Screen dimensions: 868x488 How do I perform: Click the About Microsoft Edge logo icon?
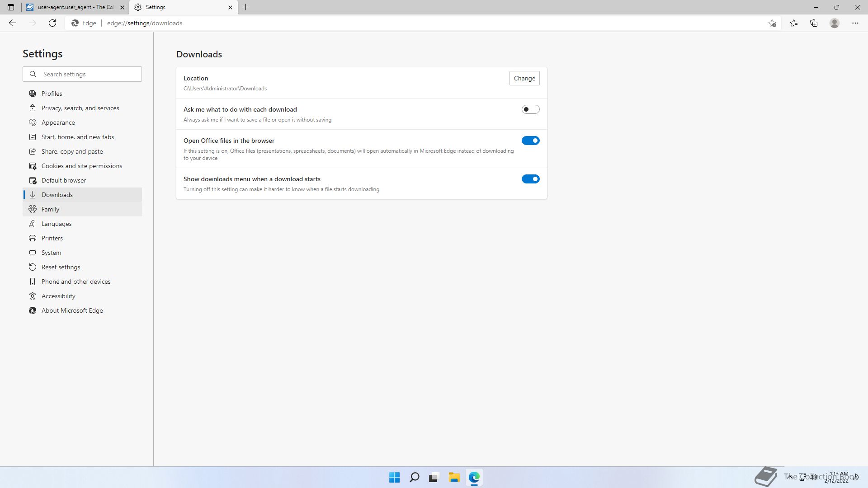[33, 310]
